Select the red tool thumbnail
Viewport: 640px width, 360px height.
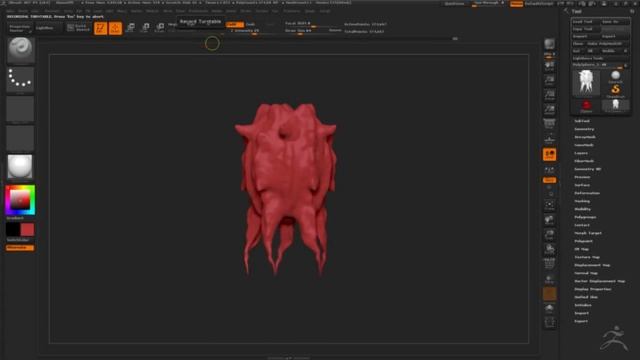[x=586, y=106]
